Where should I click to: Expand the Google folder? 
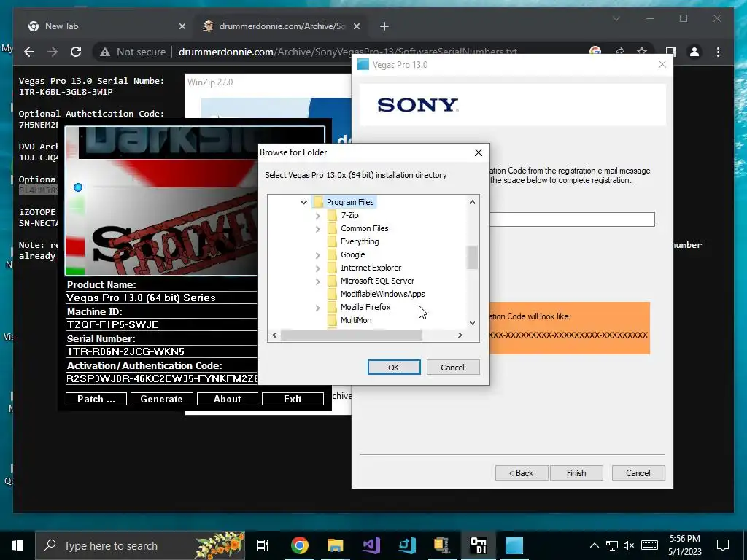tap(318, 255)
